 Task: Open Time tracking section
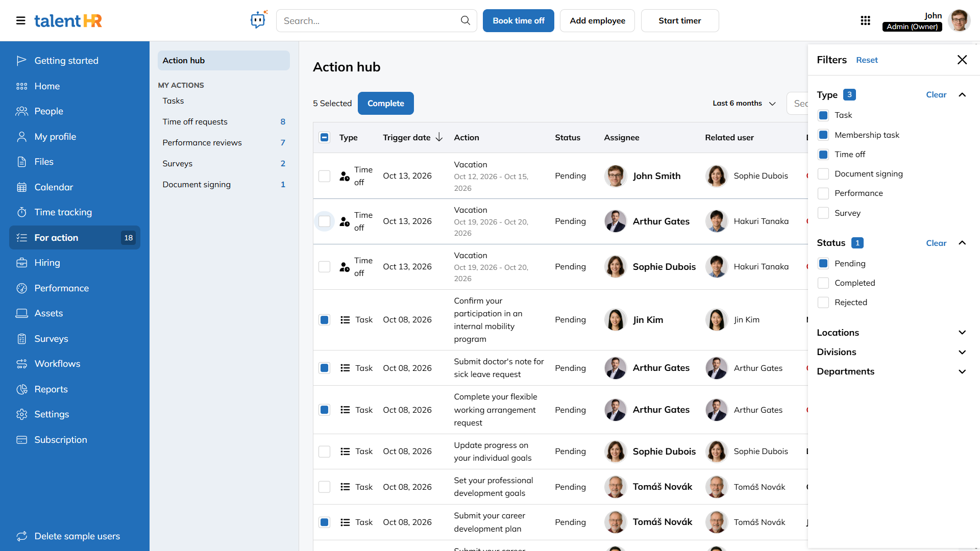tap(75, 212)
